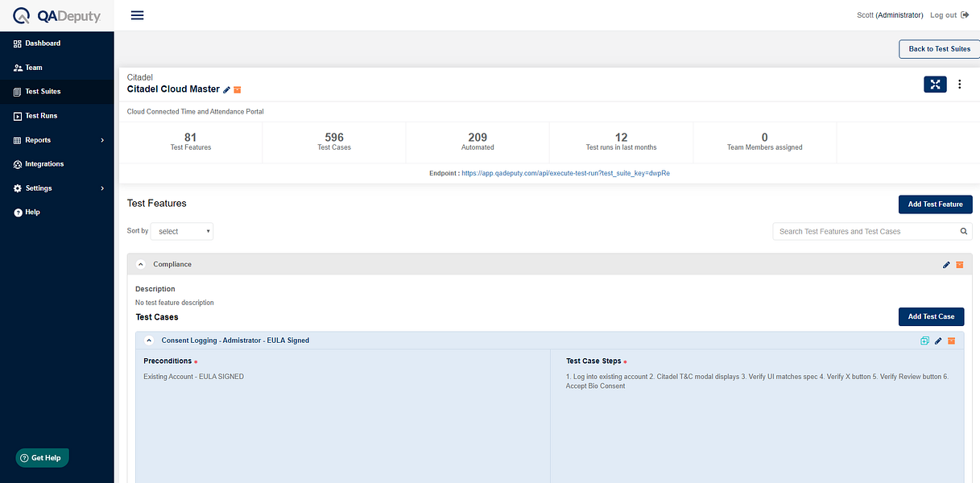This screenshot has width=980, height=483.
Task: Click the Test Runs play icon
Action: tap(18, 116)
